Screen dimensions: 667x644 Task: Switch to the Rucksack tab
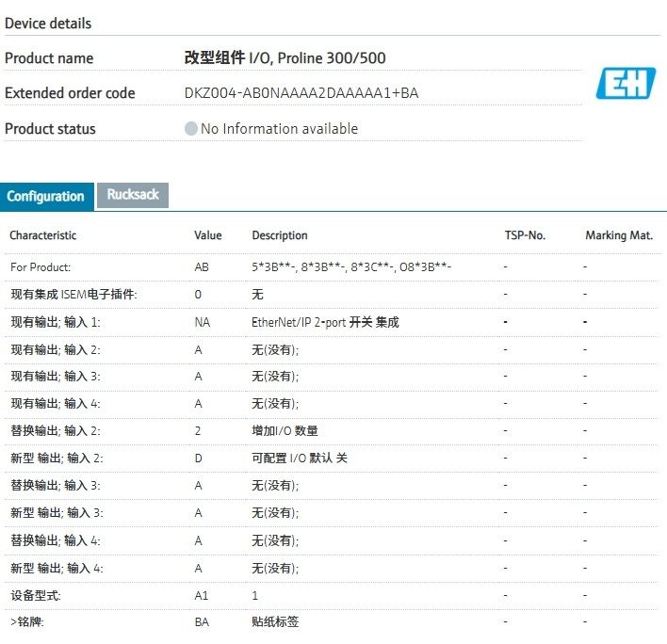pos(133,195)
